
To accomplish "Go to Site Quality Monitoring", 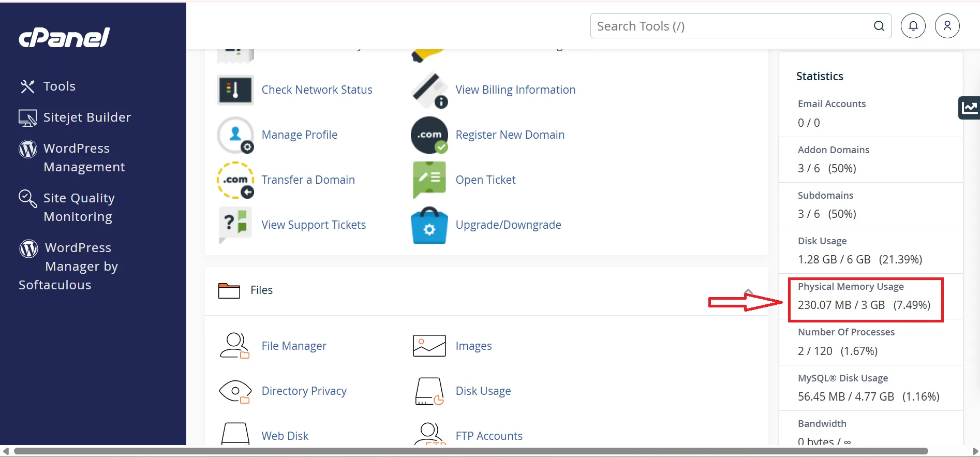I will tap(79, 207).
